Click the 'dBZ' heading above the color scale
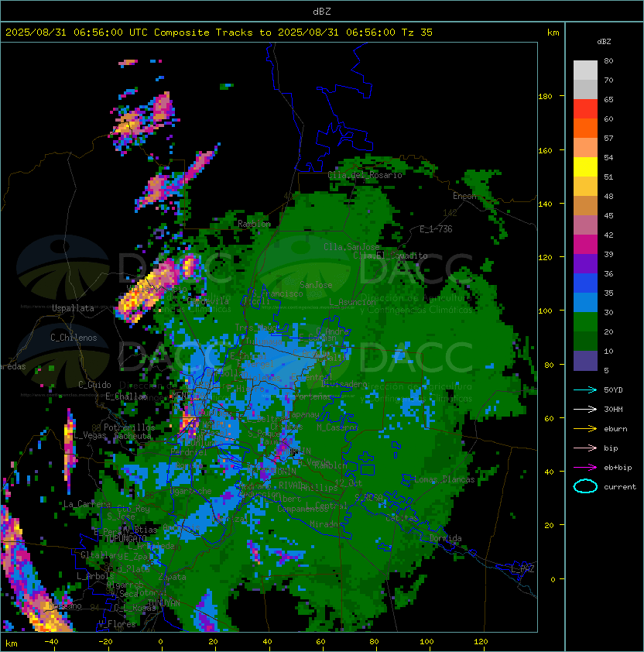Image resolution: width=644 pixels, height=652 pixels. coord(604,41)
